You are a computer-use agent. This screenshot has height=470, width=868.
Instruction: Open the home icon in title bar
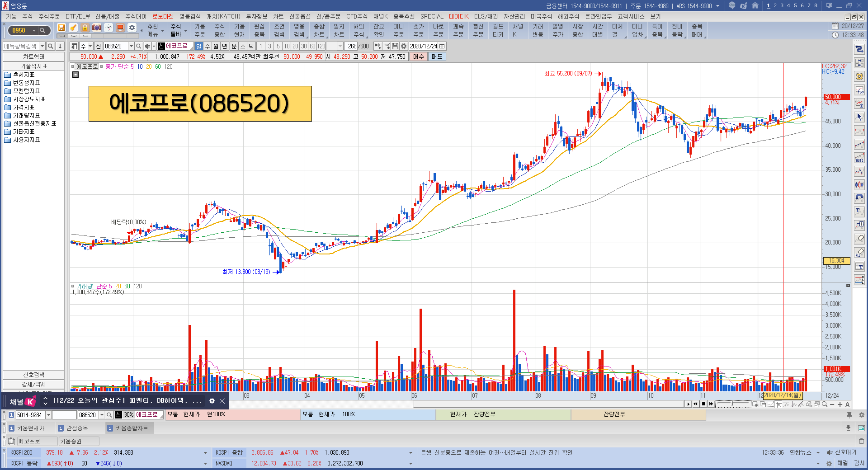tap(755, 5)
